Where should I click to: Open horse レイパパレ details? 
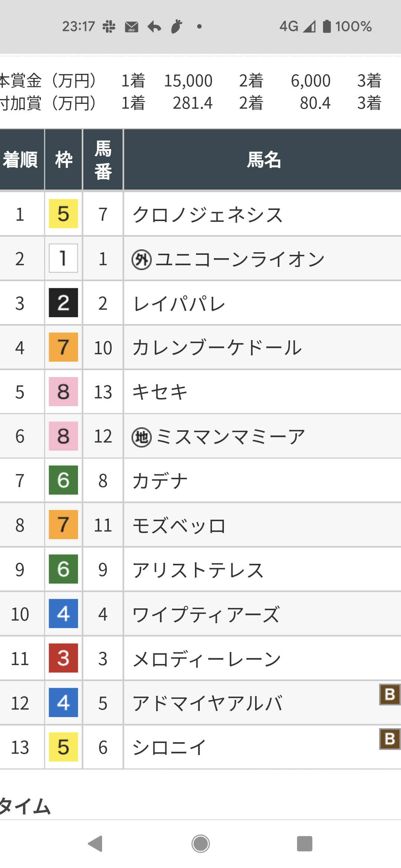coord(179,304)
